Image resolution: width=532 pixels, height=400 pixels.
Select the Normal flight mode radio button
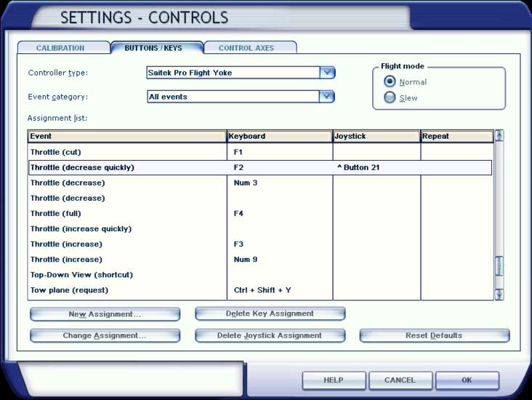point(390,81)
